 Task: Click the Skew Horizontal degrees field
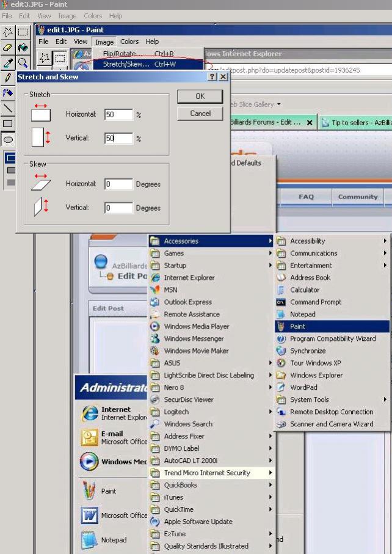(x=118, y=184)
